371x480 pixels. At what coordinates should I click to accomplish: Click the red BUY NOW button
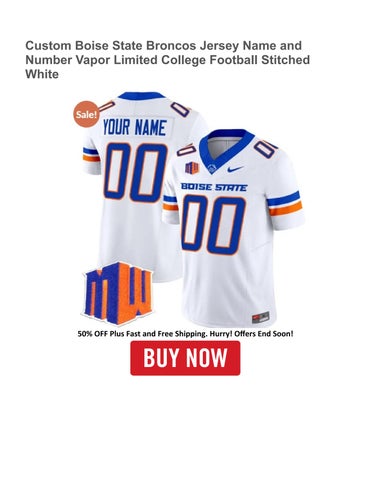point(185,358)
